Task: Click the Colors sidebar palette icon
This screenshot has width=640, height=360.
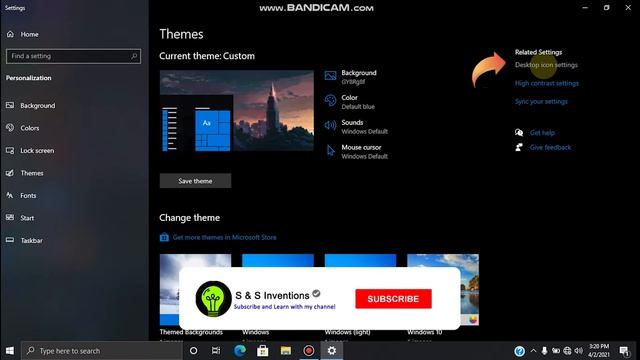Action: coord(10,128)
